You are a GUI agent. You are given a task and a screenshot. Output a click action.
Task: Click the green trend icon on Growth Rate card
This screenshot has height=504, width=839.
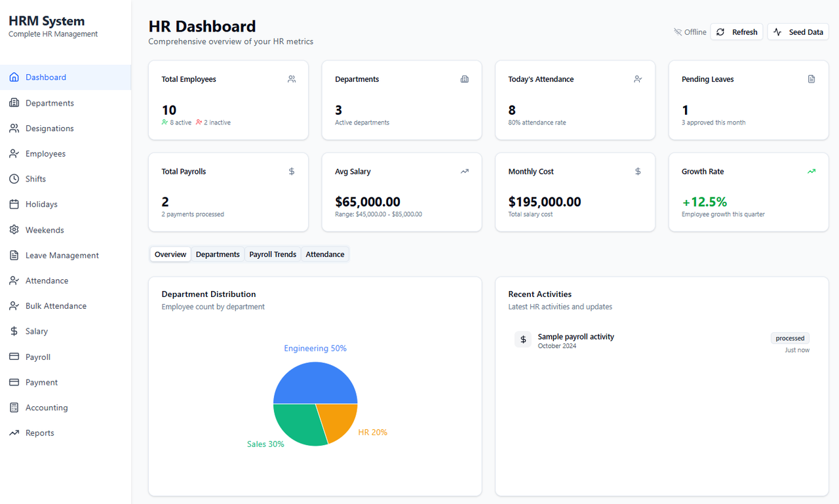tap(811, 172)
